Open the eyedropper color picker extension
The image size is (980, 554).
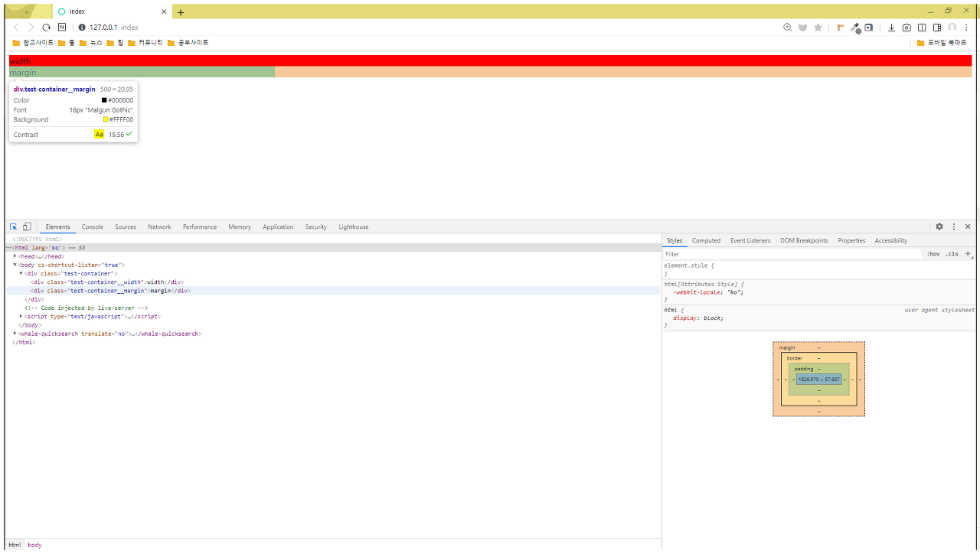[854, 28]
